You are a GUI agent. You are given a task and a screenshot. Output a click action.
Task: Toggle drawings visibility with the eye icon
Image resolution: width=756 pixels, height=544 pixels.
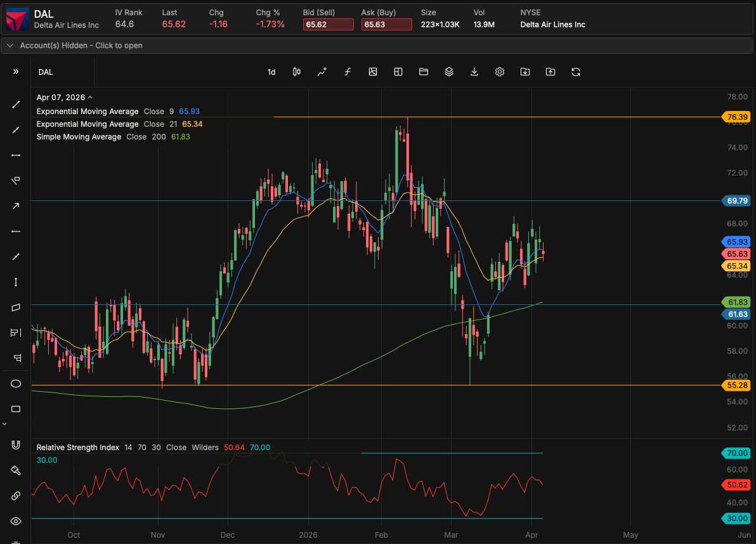tap(16, 521)
